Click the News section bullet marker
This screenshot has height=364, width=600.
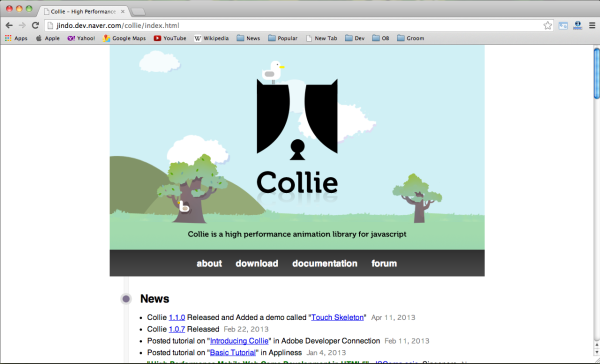(126, 299)
